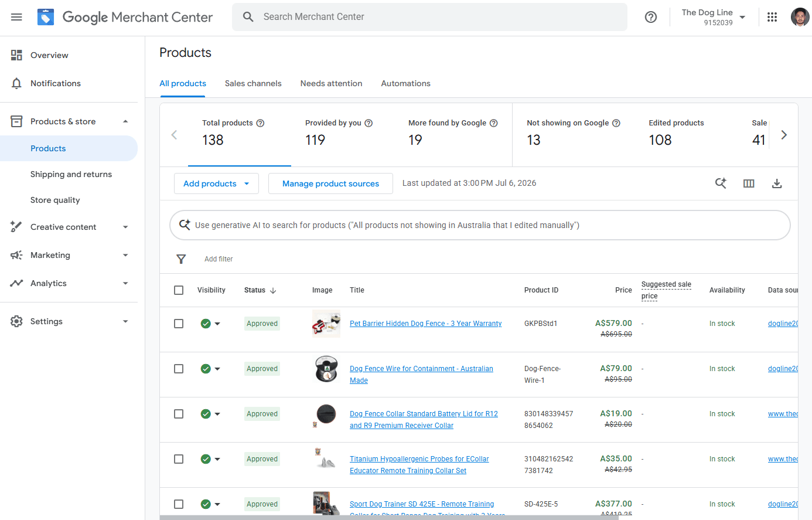Select Products in the sidebar
The image size is (812, 520).
69,148
